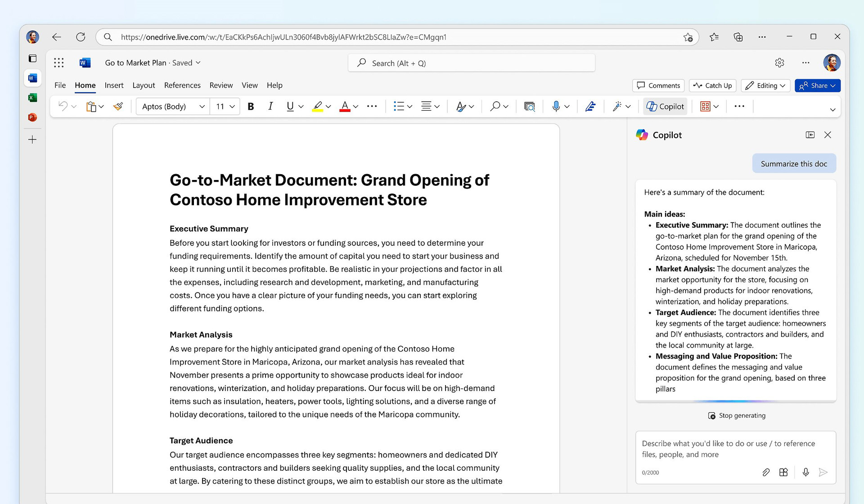Click the browser back arrow

pyautogui.click(x=56, y=37)
